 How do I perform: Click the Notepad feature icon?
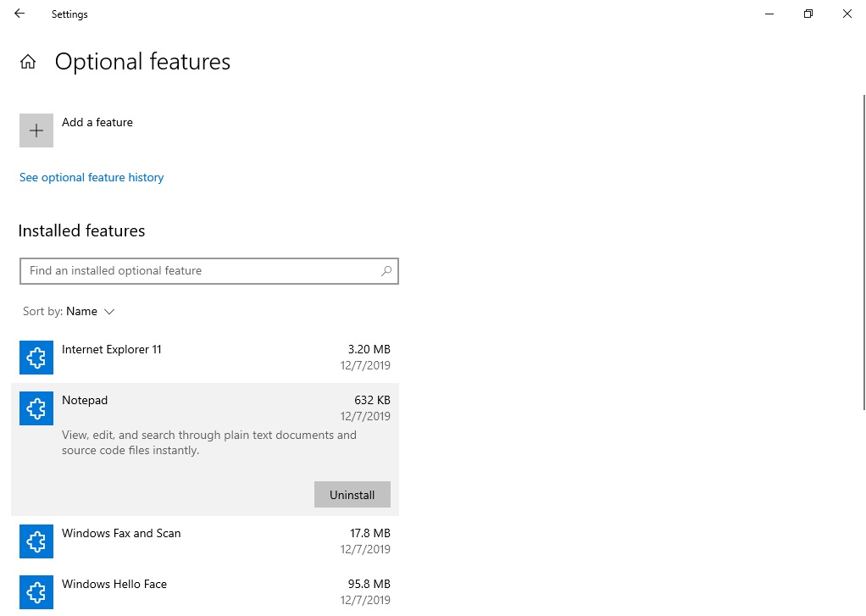click(x=36, y=408)
